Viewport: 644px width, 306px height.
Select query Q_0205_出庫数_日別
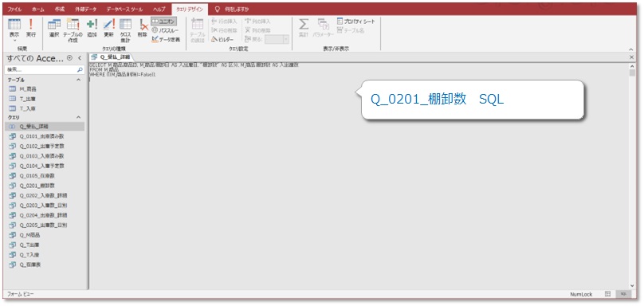tap(45, 225)
